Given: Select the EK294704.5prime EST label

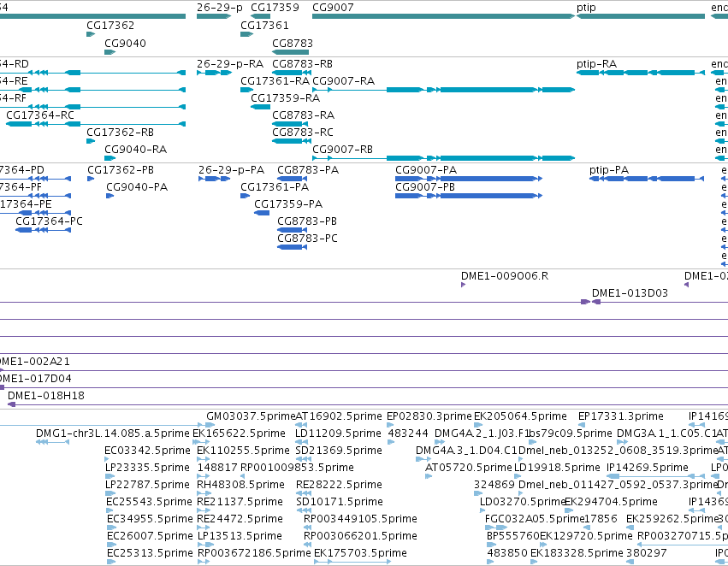Looking at the screenshot, I should 611,502.
